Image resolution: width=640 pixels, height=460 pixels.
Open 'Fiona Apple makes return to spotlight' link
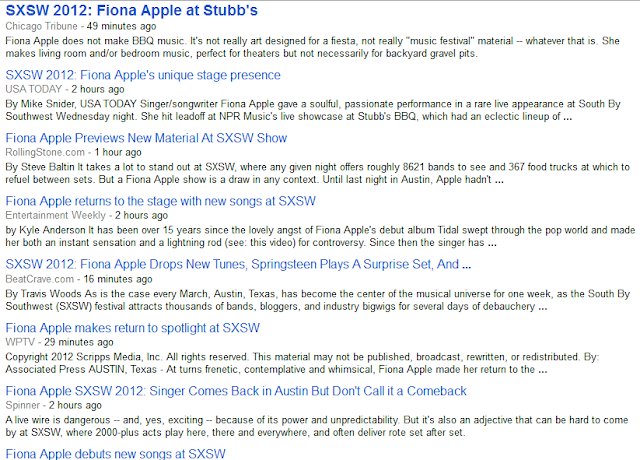[133, 328]
